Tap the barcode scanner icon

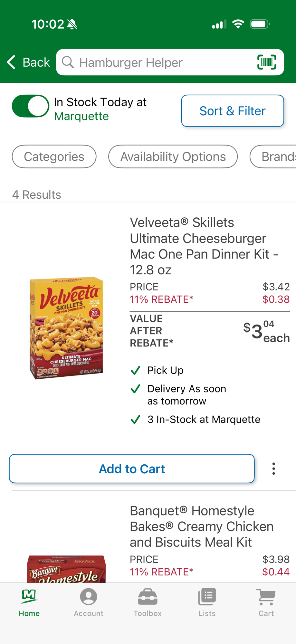(267, 62)
